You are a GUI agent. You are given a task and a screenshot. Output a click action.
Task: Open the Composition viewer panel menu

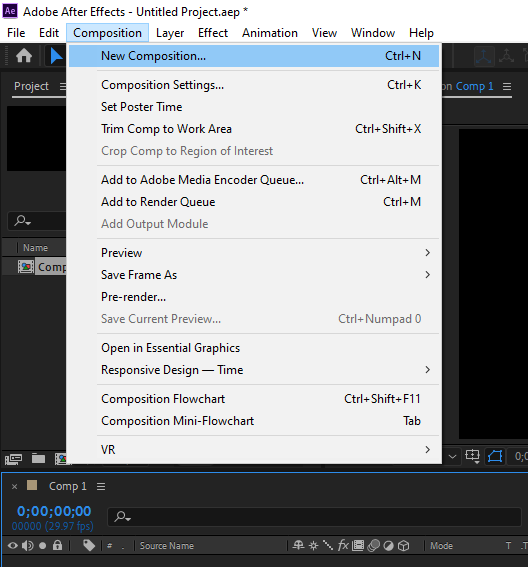tap(507, 86)
